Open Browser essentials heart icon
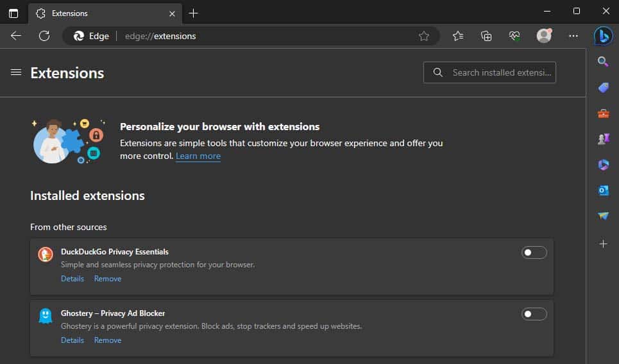This screenshot has width=619, height=364. coord(514,36)
